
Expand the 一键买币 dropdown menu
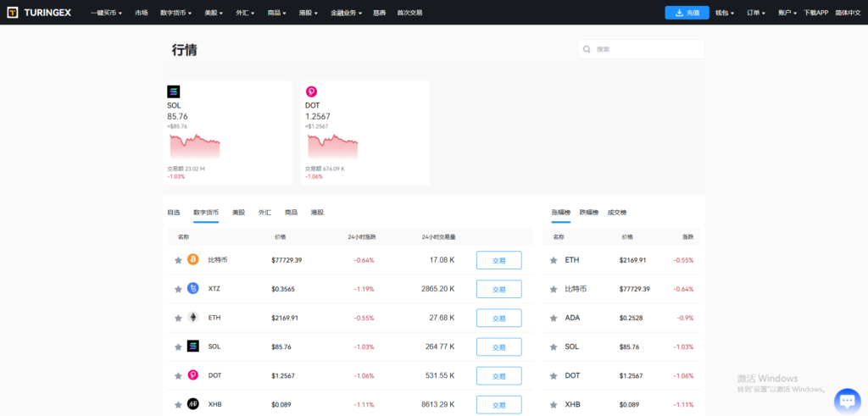(x=106, y=13)
